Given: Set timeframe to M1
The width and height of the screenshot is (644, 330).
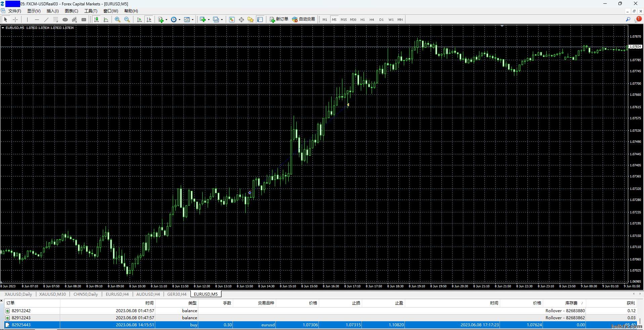Looking at the screenshot, I should 325,19.
